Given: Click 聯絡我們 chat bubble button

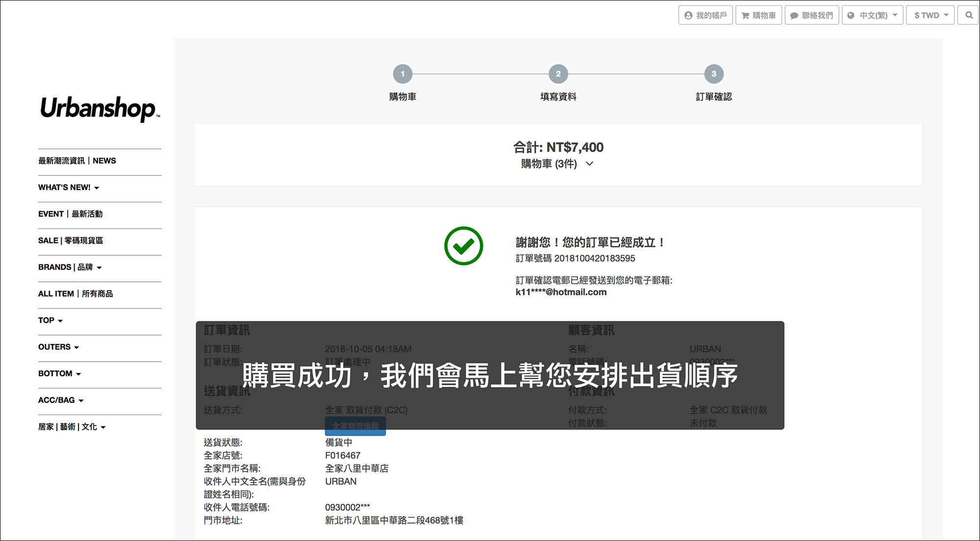Looking at the screenshot, I should click(x=811, y=15).
